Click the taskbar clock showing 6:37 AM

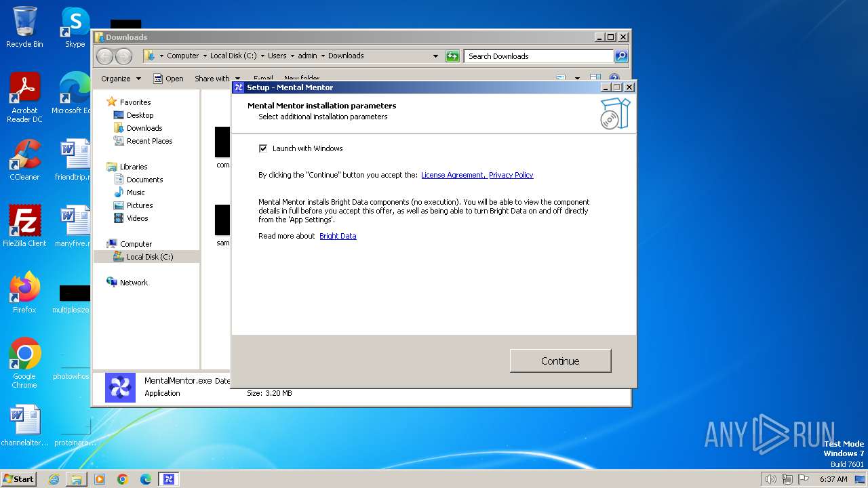(833, 479)
